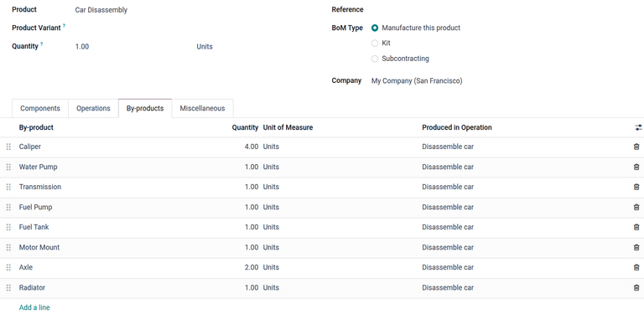Open the Components tab

click(x=40, y=108)
